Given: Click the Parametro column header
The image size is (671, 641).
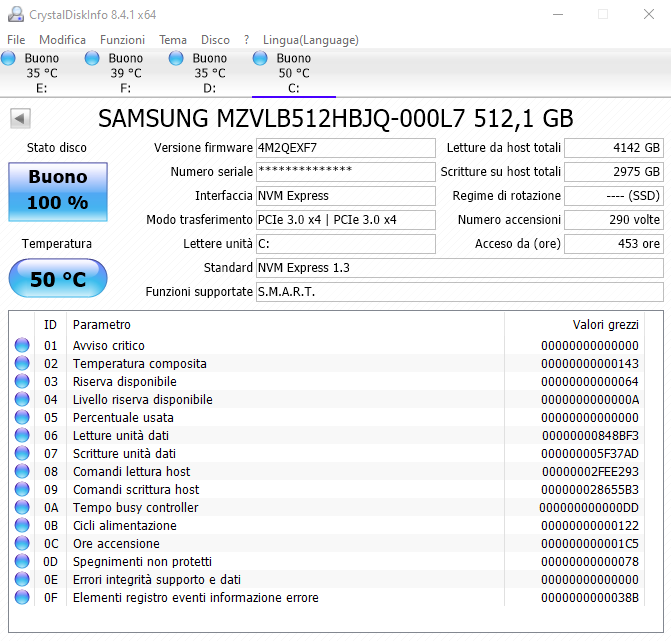Looking at the screenshot, I should coord(285,325).
